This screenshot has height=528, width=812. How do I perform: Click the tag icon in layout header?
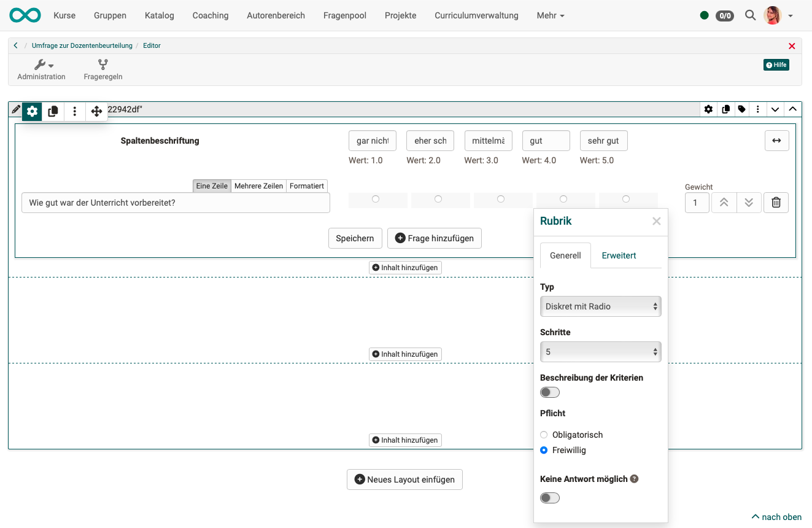[742, 109]
